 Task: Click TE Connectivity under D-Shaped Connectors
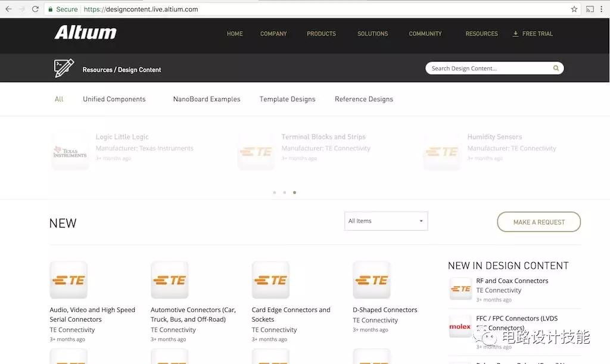(x=375, y=321)
